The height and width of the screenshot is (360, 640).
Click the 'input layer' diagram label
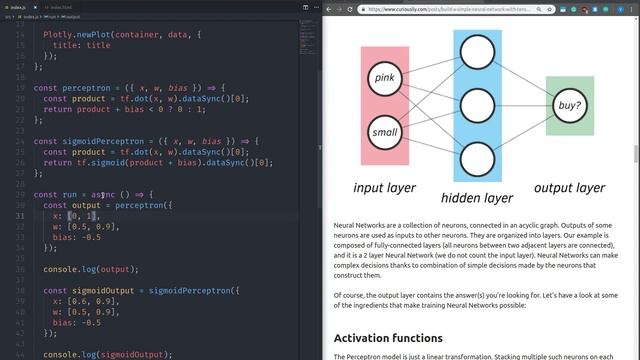pyautogui.click(x=384, y=188)
